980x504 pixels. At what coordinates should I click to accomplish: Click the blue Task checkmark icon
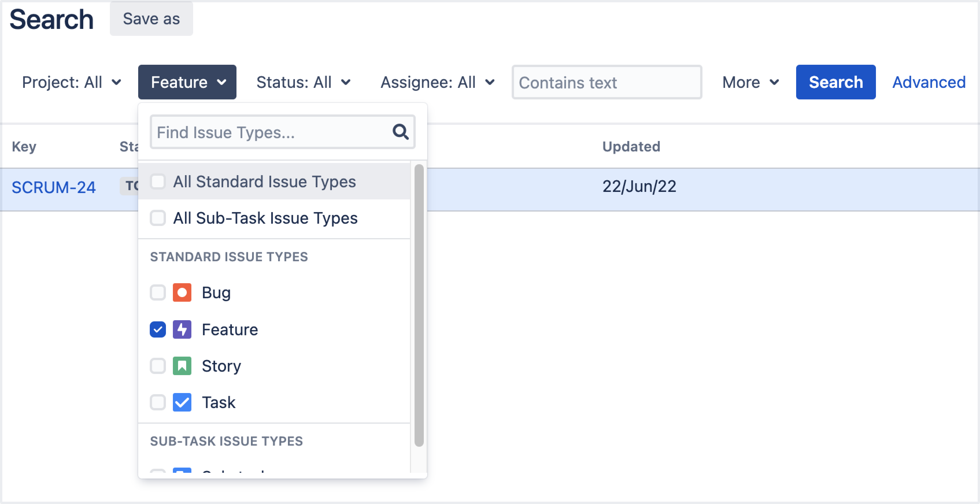[182, 403]
